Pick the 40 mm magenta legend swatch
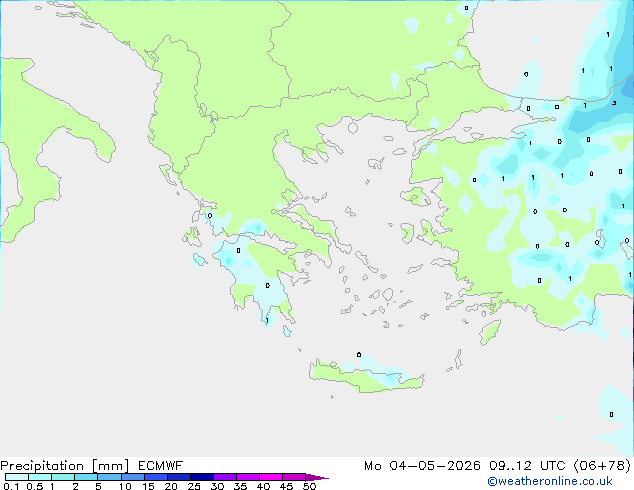The image size is (634, 490). pos(271,477)
